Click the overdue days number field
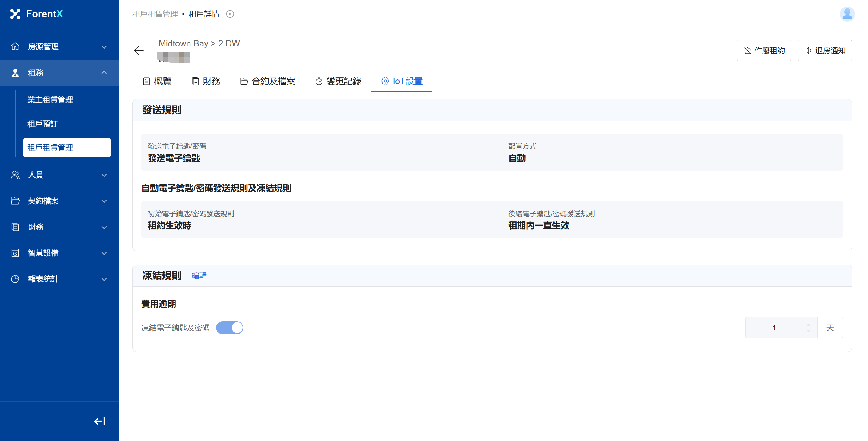This screenshot has width=868, height=441. (x=774, y=328)
